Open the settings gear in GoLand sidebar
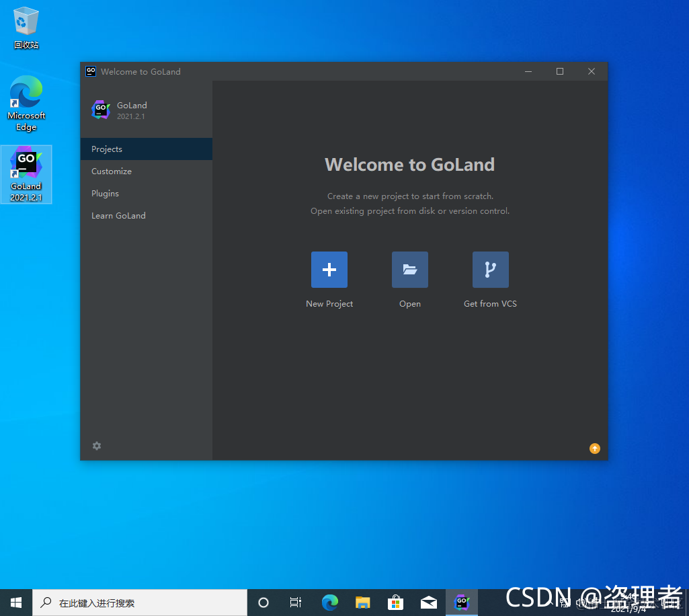This screenshot has height=616, width=689. point(97,446)
